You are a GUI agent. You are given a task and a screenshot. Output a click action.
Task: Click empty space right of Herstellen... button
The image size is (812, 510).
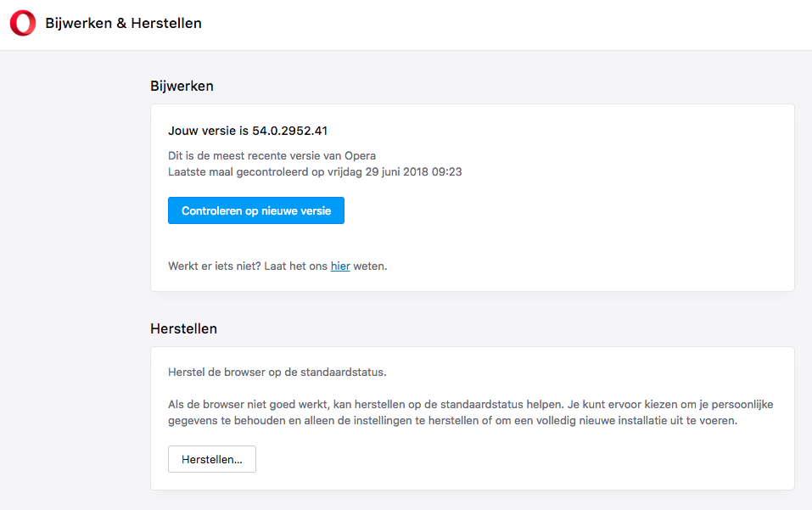tap(509, 459)
